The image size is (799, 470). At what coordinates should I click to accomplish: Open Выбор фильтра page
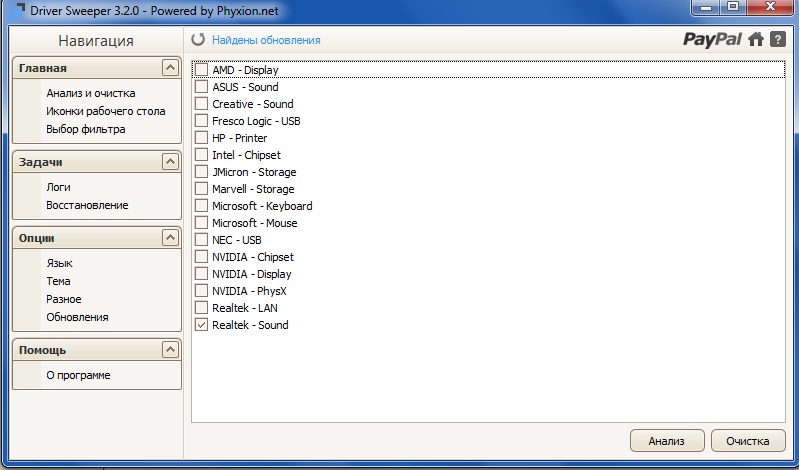(x=86, y=129)
